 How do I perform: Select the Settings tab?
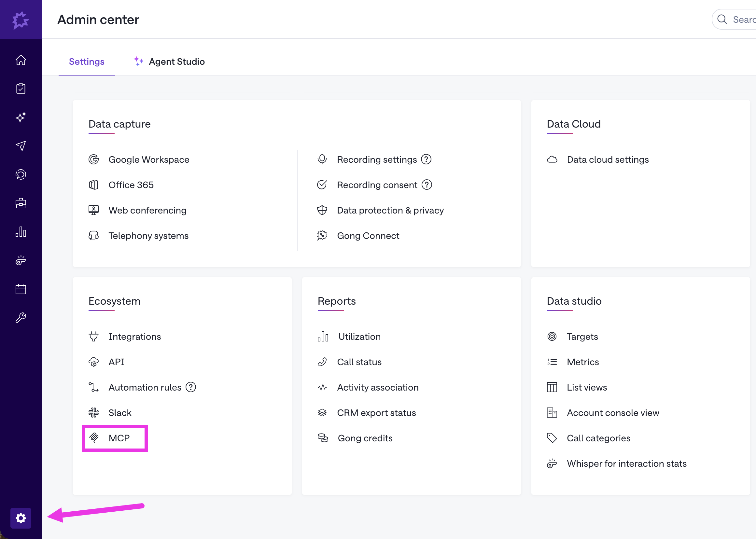point(87,62)
